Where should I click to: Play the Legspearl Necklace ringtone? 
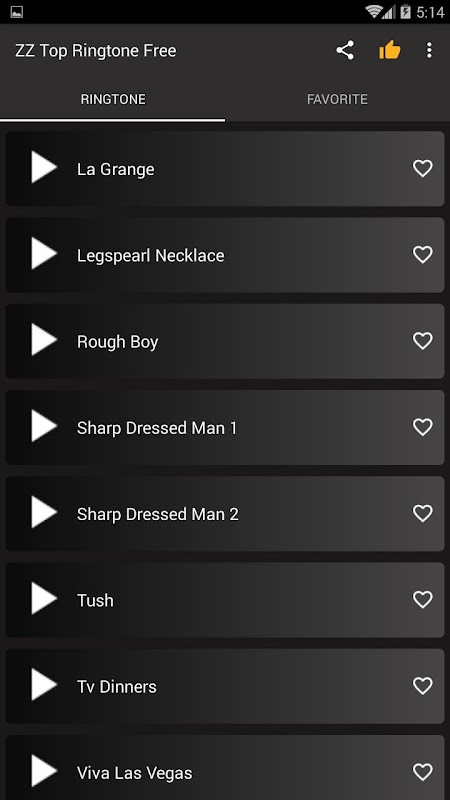pyautogui.click(x=44, y=253)
